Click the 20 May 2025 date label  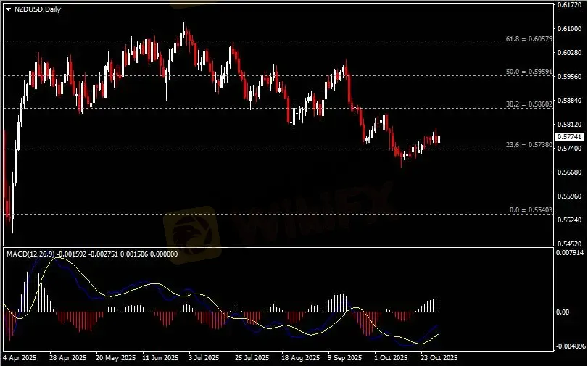[116, 358]
